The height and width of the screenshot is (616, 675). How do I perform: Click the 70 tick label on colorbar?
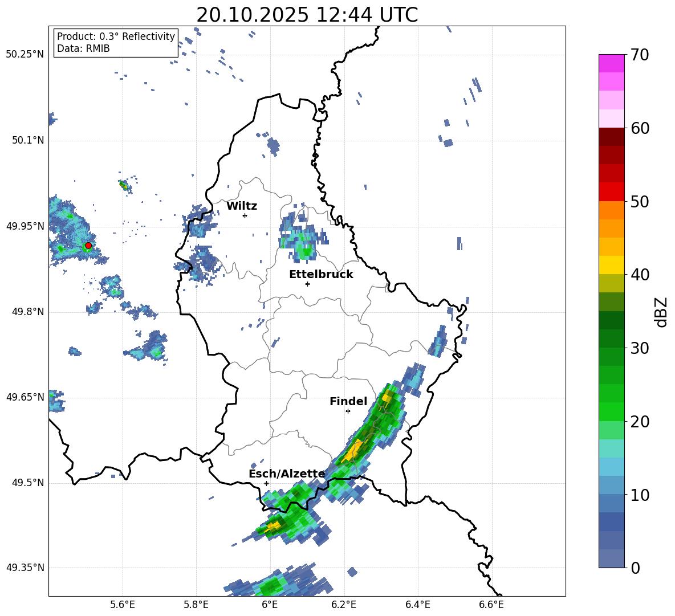pyautogui.click(x=639, y=55)
